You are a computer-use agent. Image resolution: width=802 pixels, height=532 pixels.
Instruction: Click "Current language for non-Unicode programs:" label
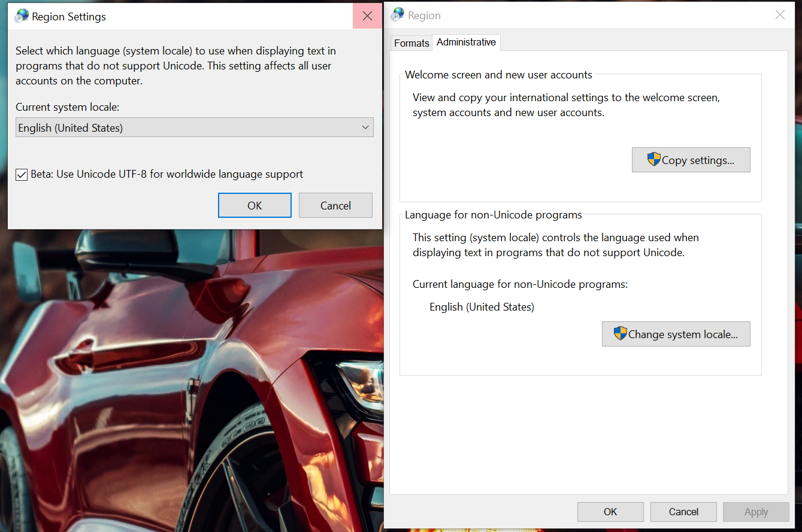(x=520, y=284)
